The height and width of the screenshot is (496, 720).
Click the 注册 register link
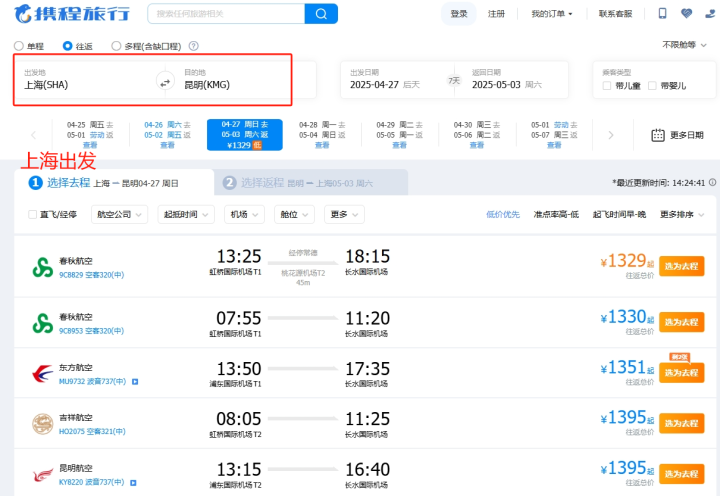pos(496,14)
